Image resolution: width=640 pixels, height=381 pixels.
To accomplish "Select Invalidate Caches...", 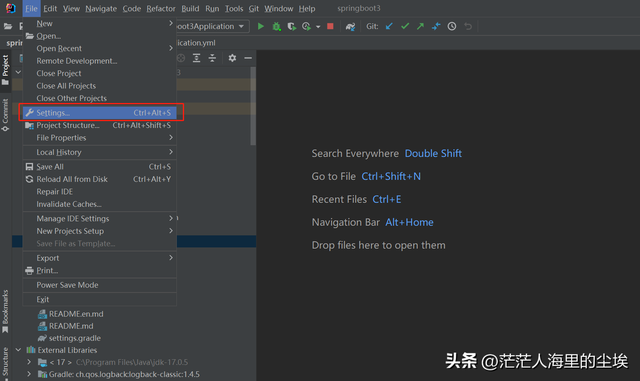I will pos(100,204).
